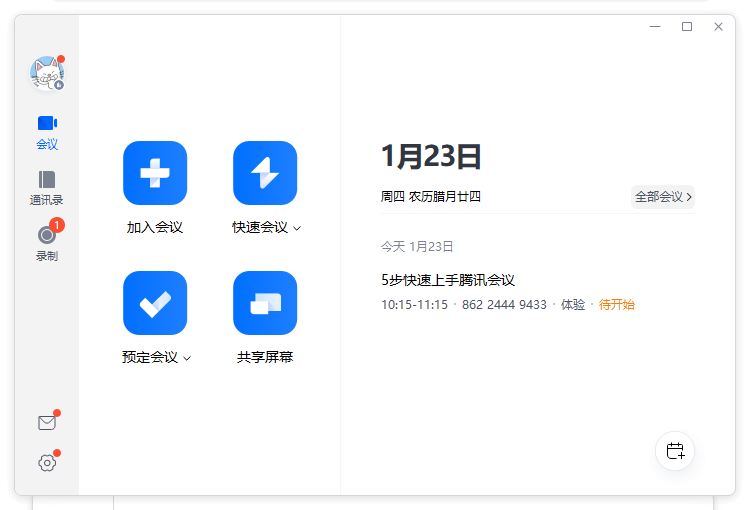The height and width of the screenshot is (510, 750).
Task: Click the add calendar meeting button
Action: pos(675,451)
